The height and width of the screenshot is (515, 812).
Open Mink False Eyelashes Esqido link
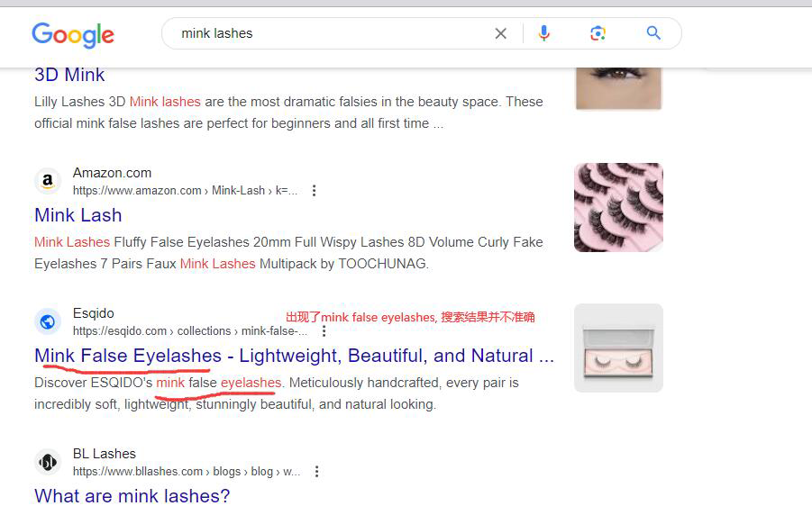click(x=294, y=357)
